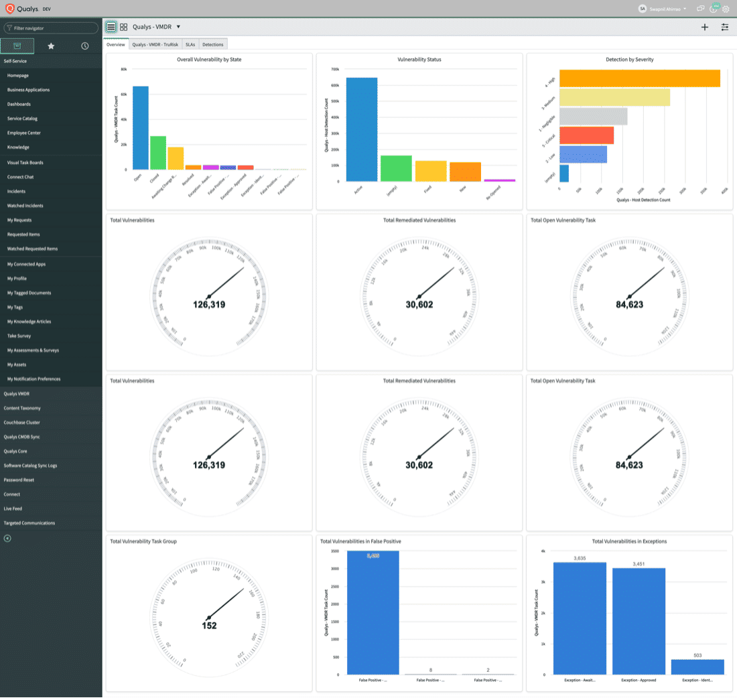This screenshot has height=700, width=737.
Task: Open the History clock tab
Action: click(x=85, y=46)
